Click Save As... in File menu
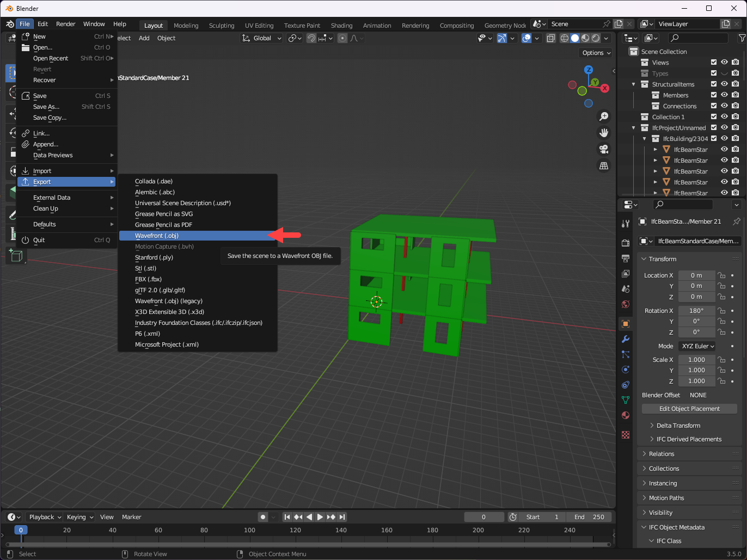Screen dimensions: 747x560 (67, 107)
